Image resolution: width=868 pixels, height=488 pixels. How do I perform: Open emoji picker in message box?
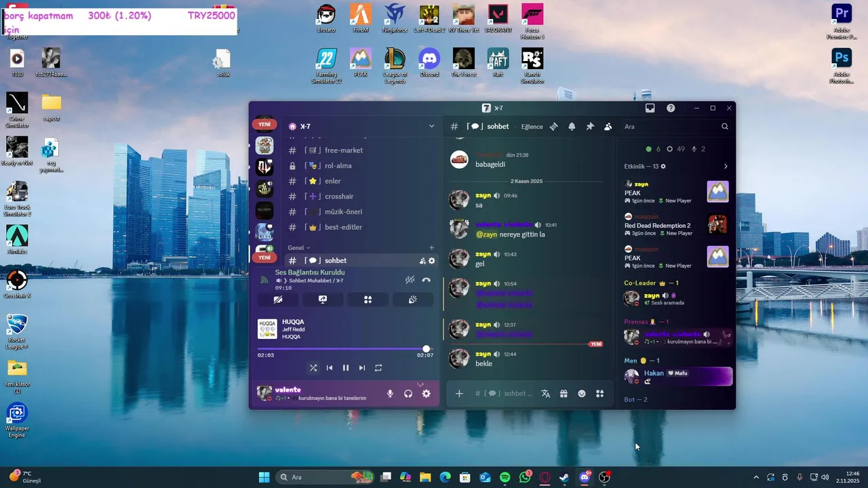click(582, 394)
